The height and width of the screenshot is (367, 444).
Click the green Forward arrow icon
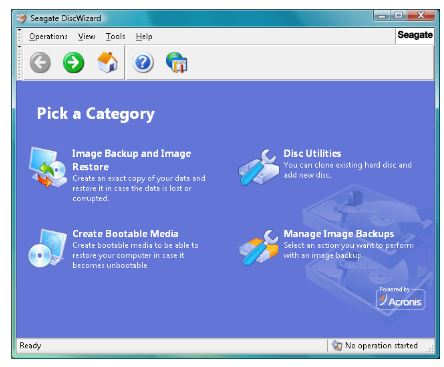coord(73,62)
